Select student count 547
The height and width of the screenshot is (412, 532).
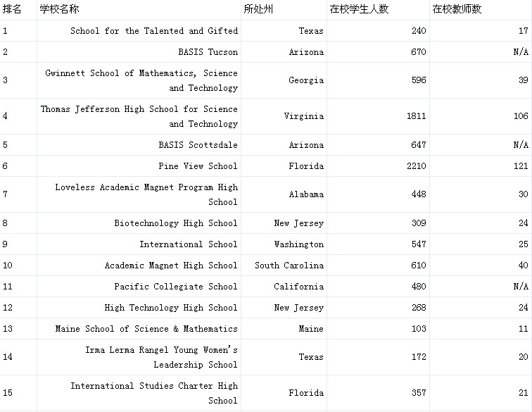(x=419, y=244)
